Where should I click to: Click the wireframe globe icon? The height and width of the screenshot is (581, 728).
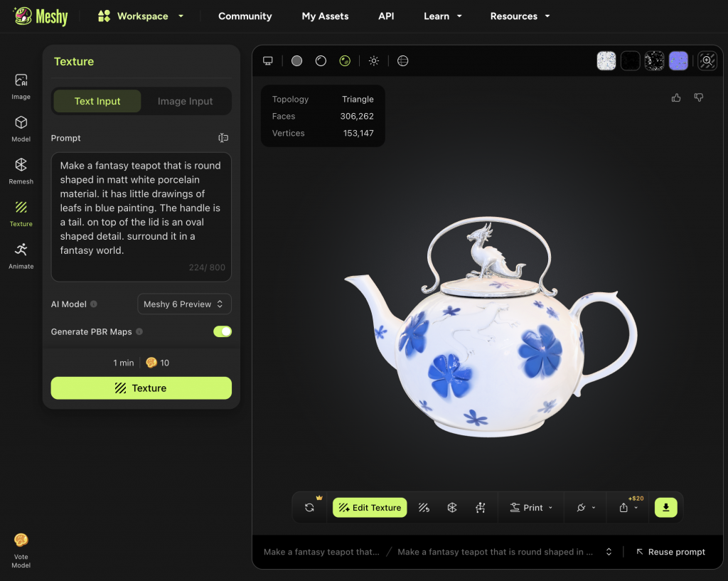coord(403,61)
